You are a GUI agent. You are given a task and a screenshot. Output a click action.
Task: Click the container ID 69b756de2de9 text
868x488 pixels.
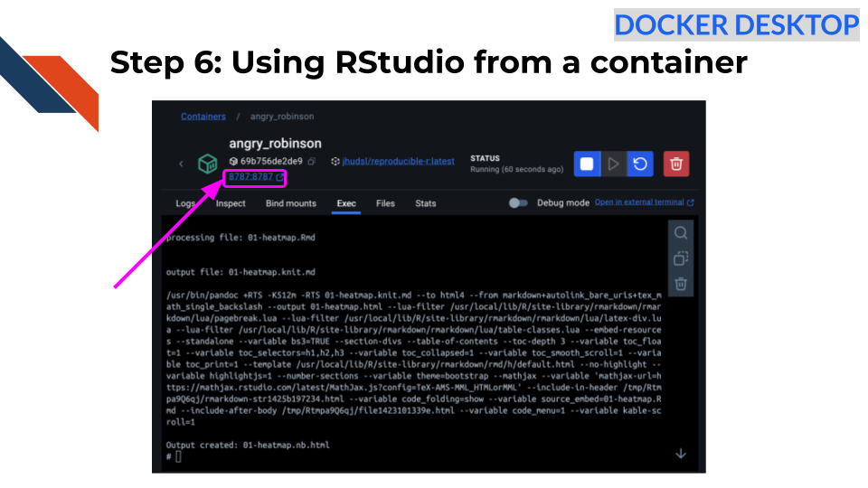click(271, 162)
